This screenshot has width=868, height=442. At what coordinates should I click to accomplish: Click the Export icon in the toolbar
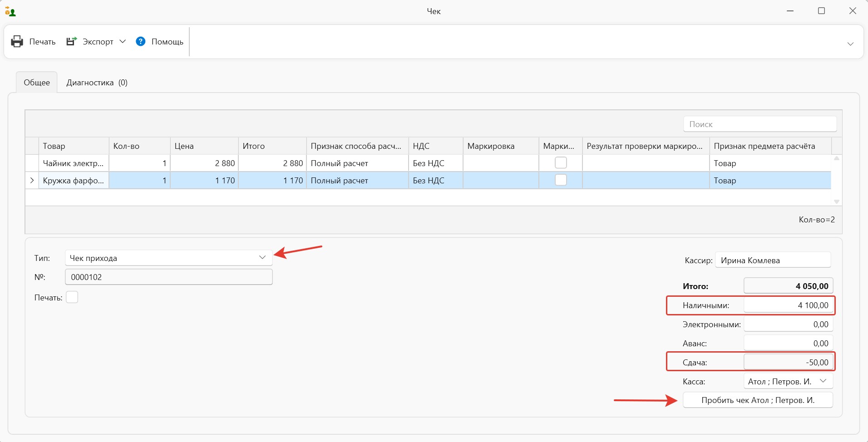point(72,41)
